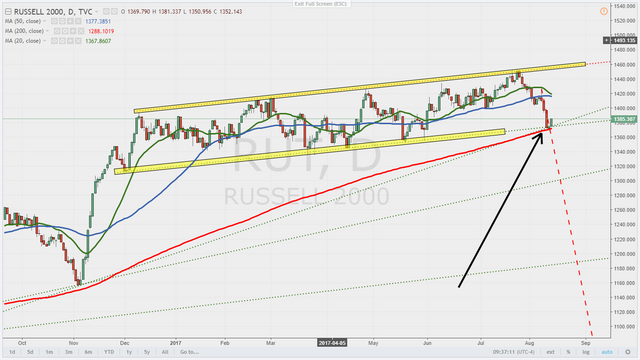
Task: Select the 5y time range
Action: [147, 352]
